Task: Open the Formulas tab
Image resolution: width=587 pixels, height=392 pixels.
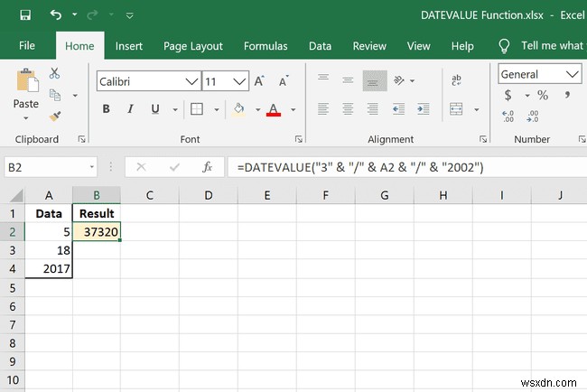Action: point(266,46)
